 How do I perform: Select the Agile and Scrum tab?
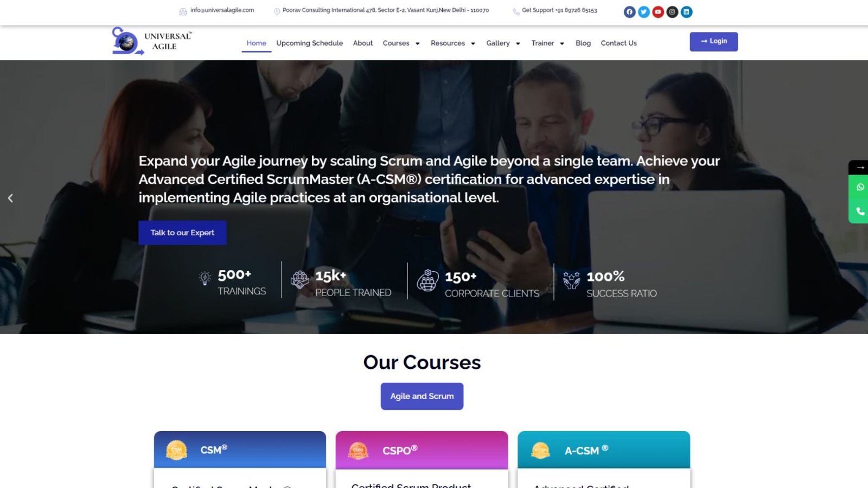(422, 396)
